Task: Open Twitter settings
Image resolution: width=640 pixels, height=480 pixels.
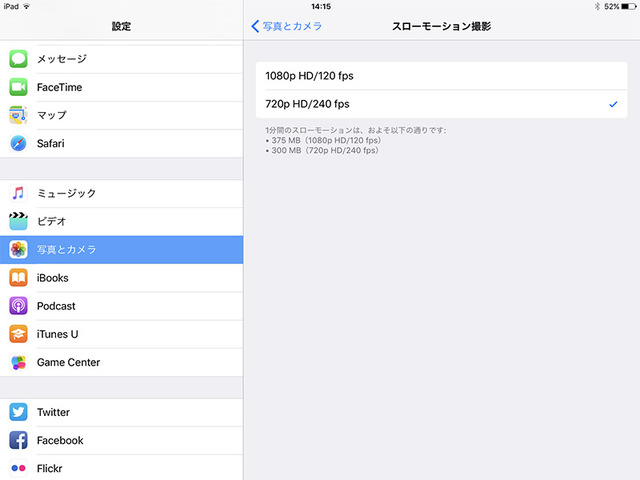Action: pyautogui.click(x=122, y=412)
